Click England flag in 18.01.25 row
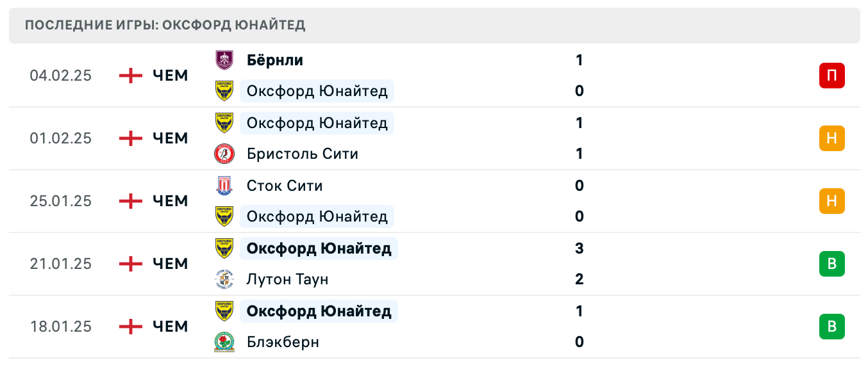Screen dimensions: 868x365 tap(131, 327)
